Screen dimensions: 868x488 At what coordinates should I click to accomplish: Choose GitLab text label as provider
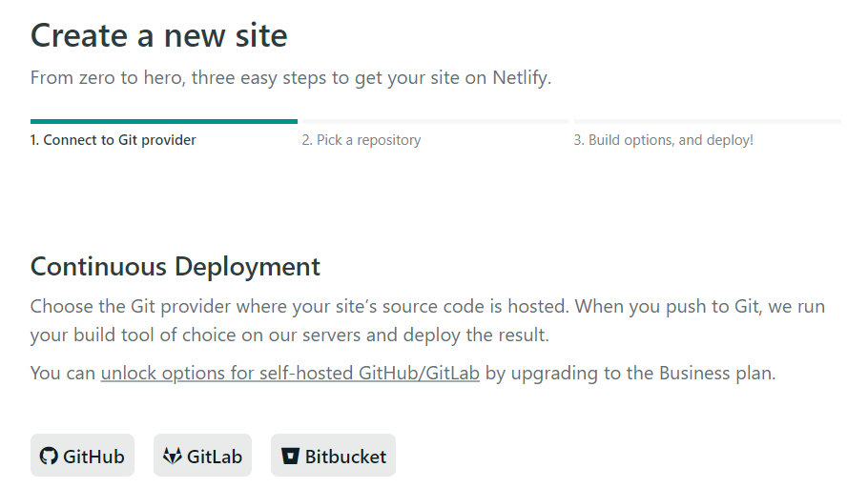click(215, 457)
